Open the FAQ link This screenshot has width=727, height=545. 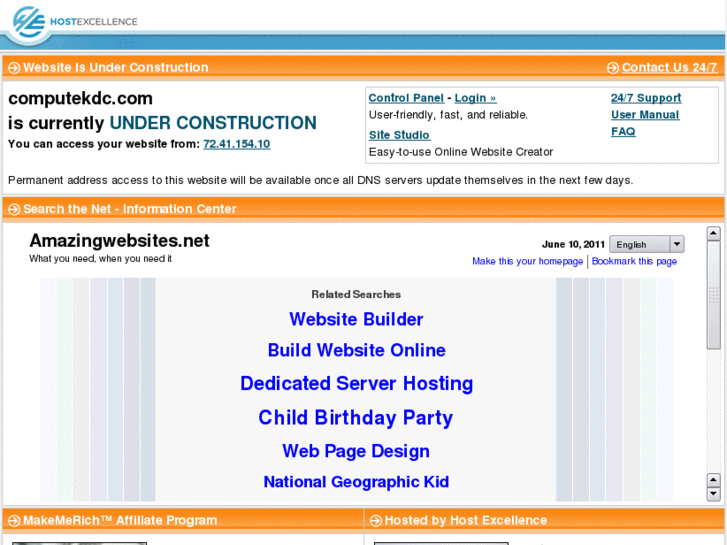[x=623, y=131]
